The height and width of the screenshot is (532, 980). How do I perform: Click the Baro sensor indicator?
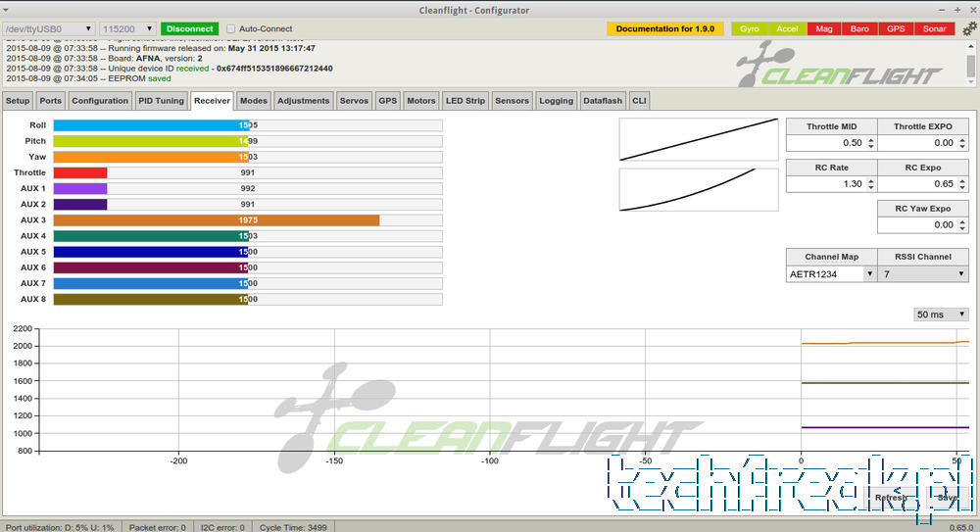click(x=859, y=28)
